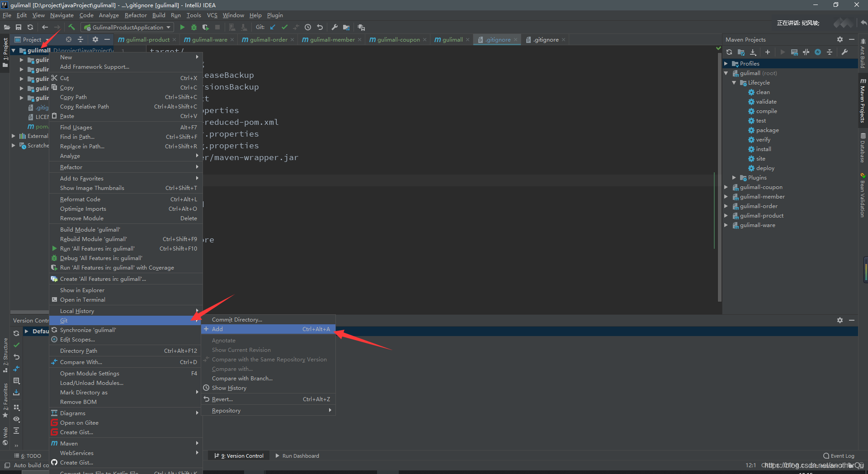
Task: Open Project panel gear settings
Action: coord(95,39)
